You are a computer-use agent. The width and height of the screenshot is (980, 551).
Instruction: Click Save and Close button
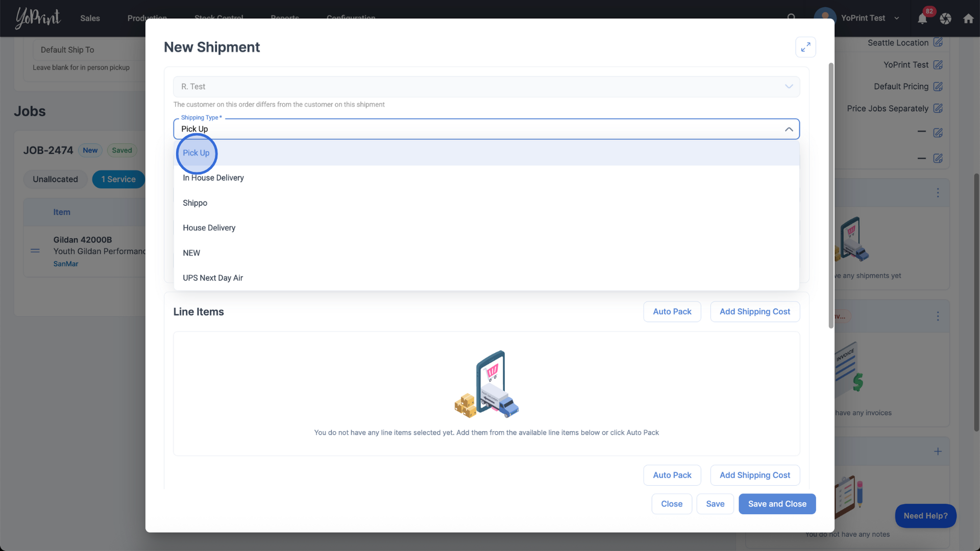(777, 504)
